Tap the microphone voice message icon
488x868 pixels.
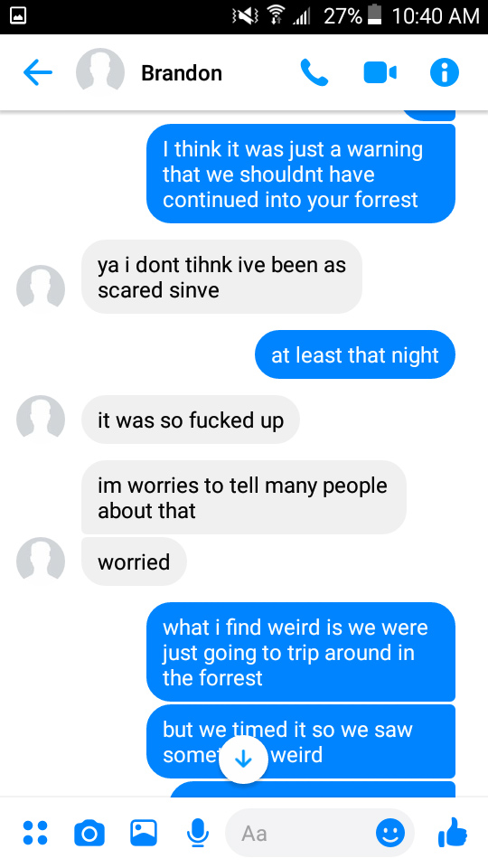(198, 833)
